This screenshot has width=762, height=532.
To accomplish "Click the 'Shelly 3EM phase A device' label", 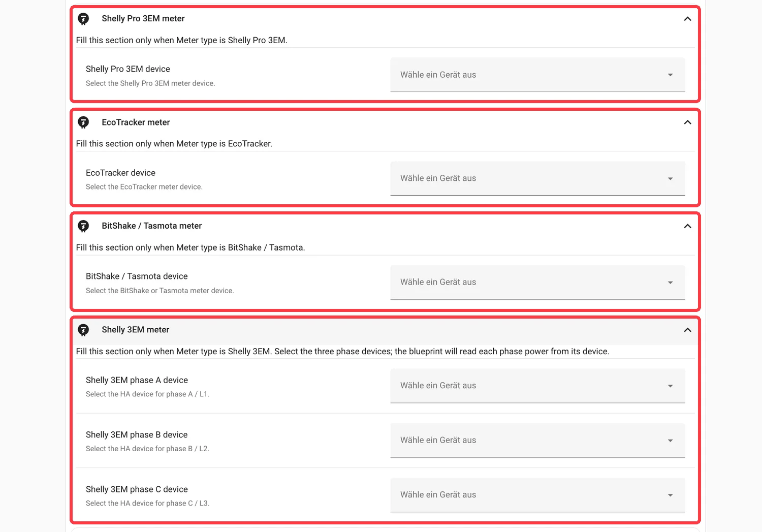I will coord(137,380).
